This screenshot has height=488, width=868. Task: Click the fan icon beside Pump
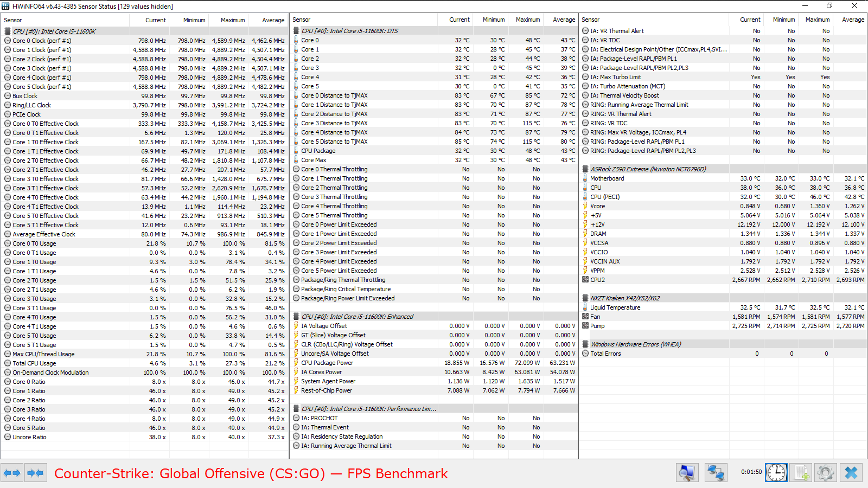585,326
